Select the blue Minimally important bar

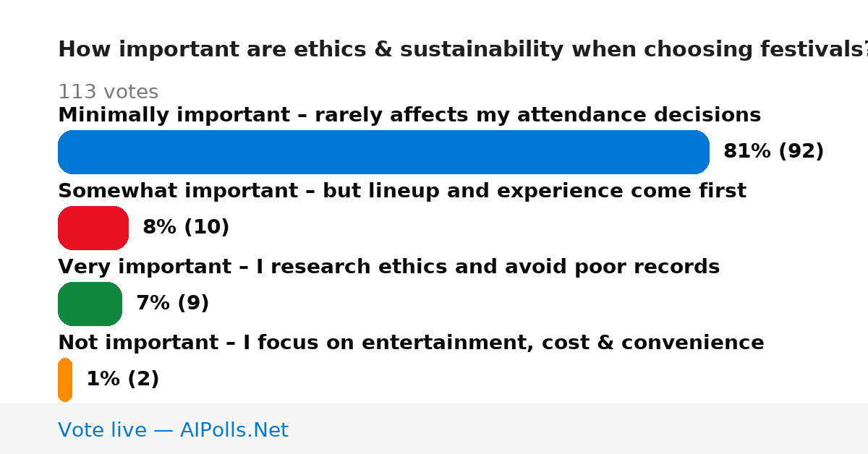383,152
